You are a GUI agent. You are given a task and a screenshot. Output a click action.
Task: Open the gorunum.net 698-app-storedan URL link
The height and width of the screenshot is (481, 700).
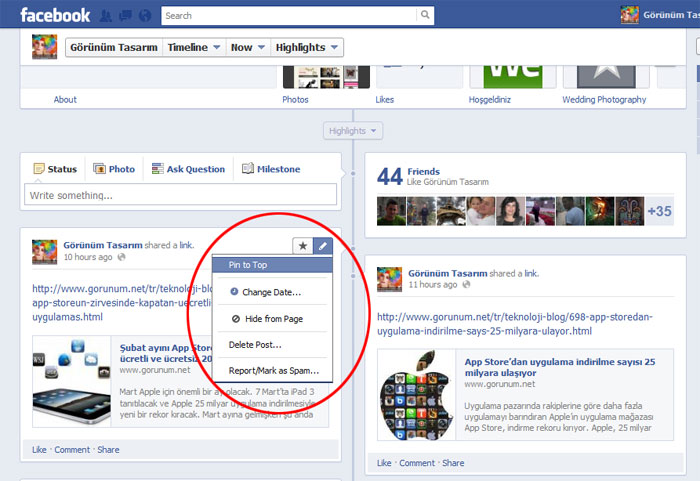coord(515,324)
